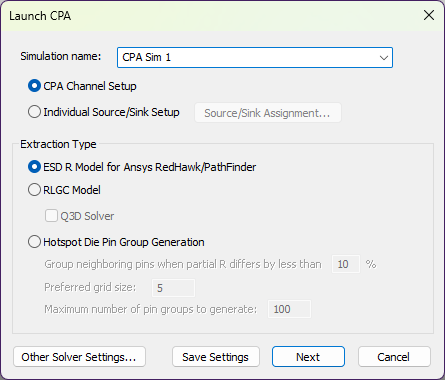Click the partial R percentage field showing 10

(346, 264)
